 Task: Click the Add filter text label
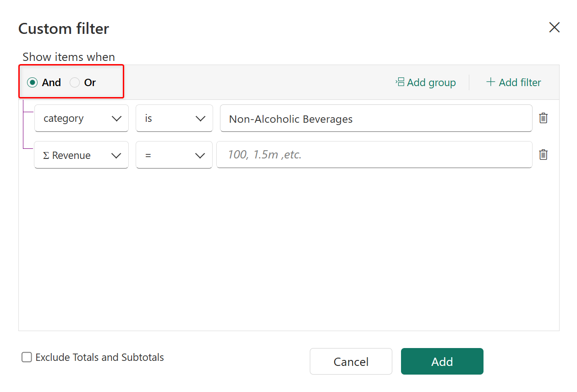coord(520,82)
